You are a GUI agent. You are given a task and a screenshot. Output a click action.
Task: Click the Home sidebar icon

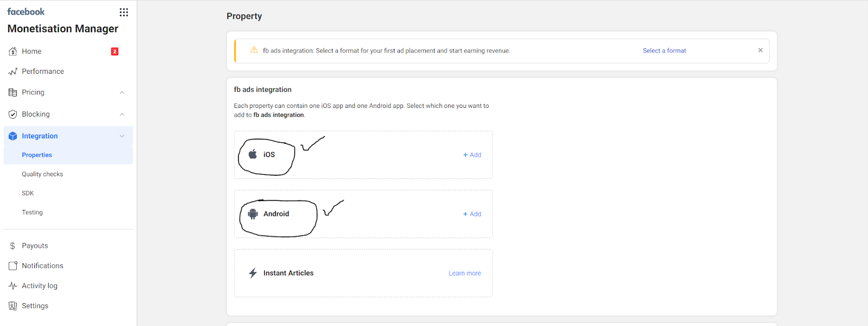click(x=13, y=52)
